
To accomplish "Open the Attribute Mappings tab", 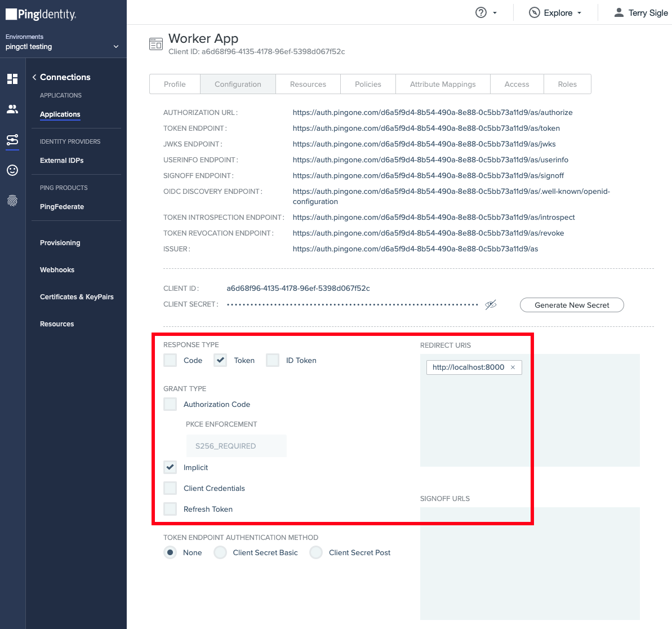I will pos(443,83).
